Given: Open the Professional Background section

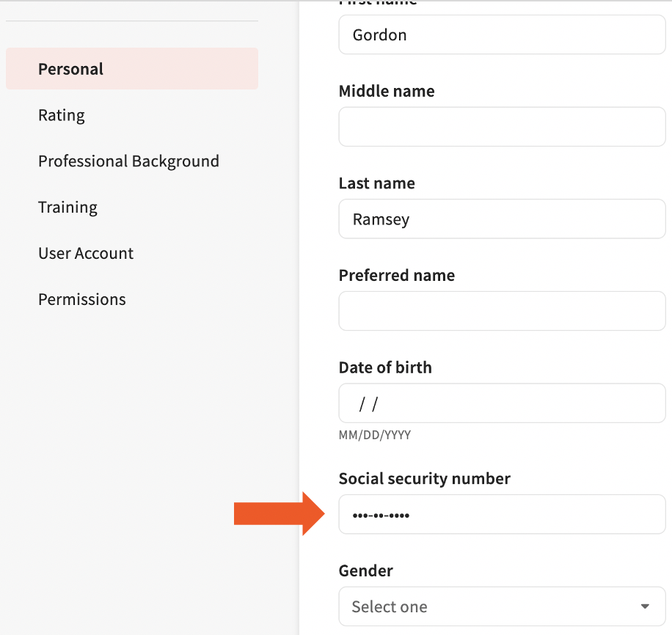Looking at the screenshot, I should [128, 161].
